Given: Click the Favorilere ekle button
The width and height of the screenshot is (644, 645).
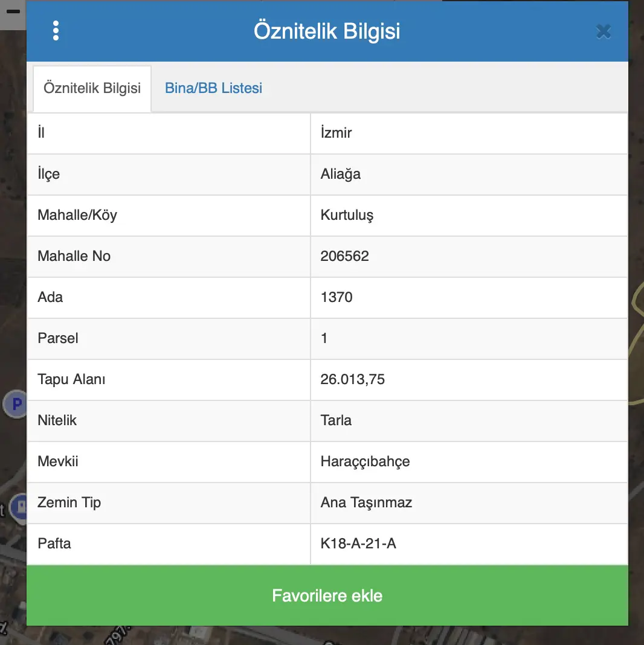Looking at the screenshot, I should [x=327, y=595].
